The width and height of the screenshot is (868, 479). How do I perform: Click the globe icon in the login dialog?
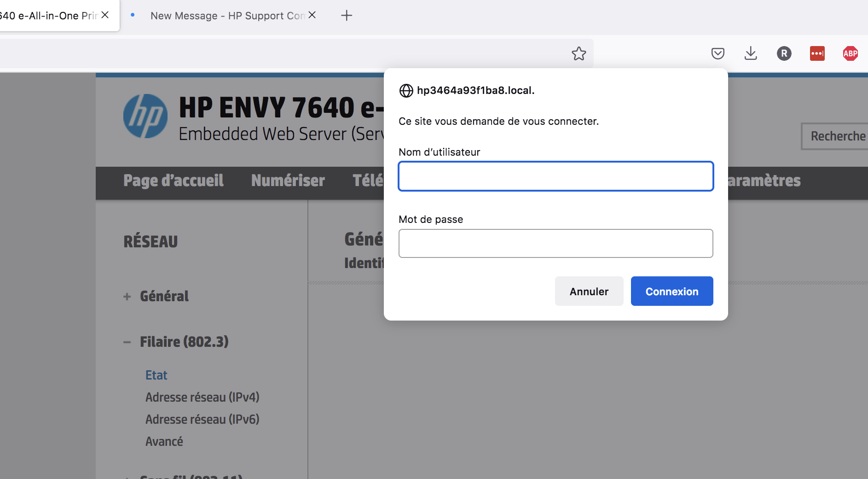click(x=406, y=90)
